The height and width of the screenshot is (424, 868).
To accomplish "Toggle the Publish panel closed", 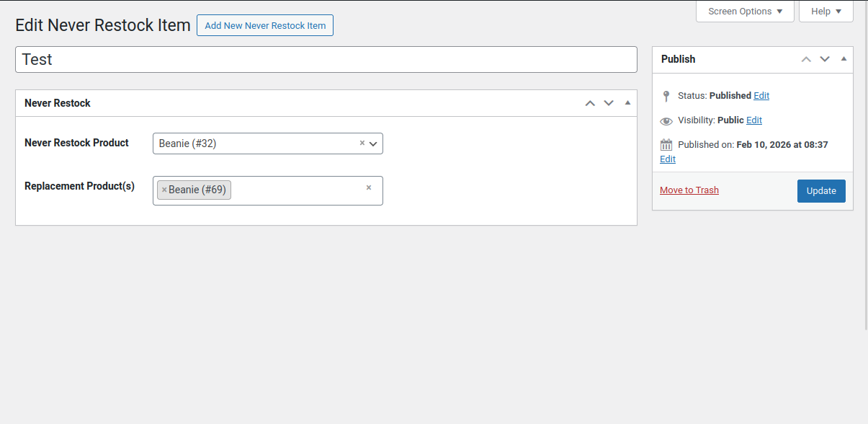I will coord(844,59).
